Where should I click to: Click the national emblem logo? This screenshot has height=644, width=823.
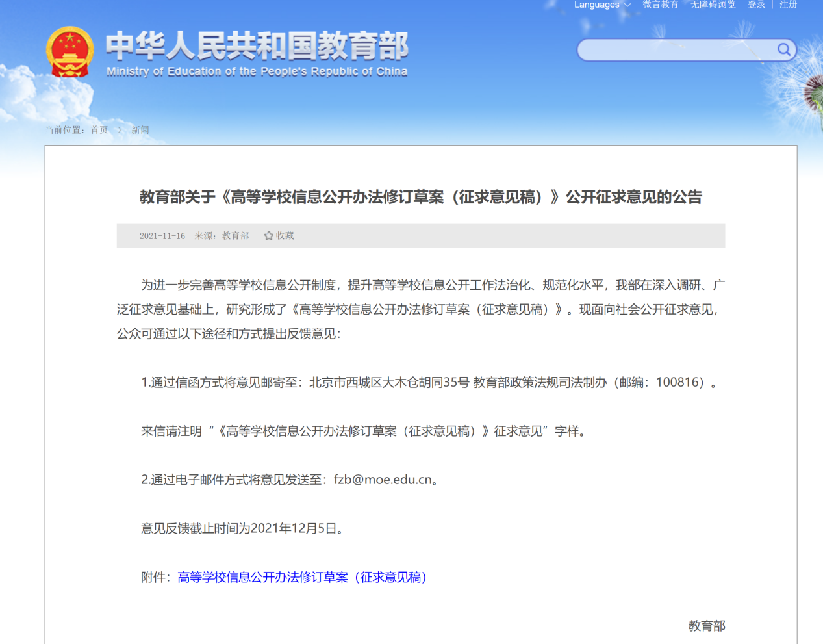70,52
